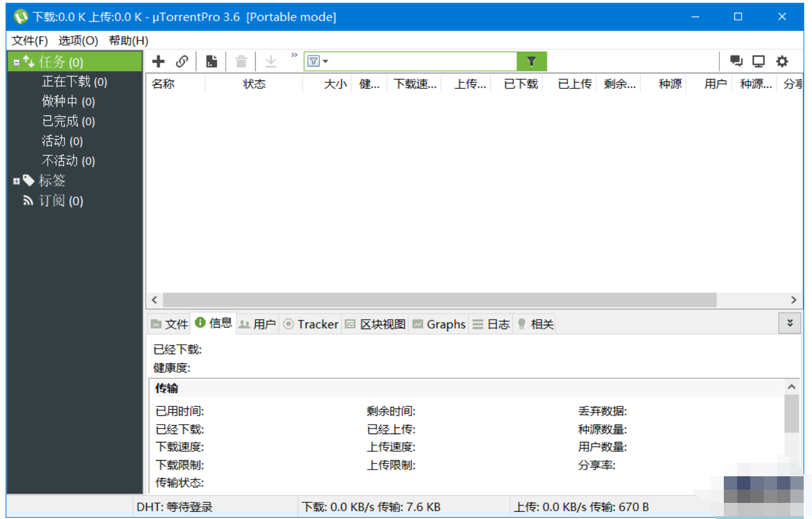Open the RSS chat/feedback icon near settings

(735, 61)
